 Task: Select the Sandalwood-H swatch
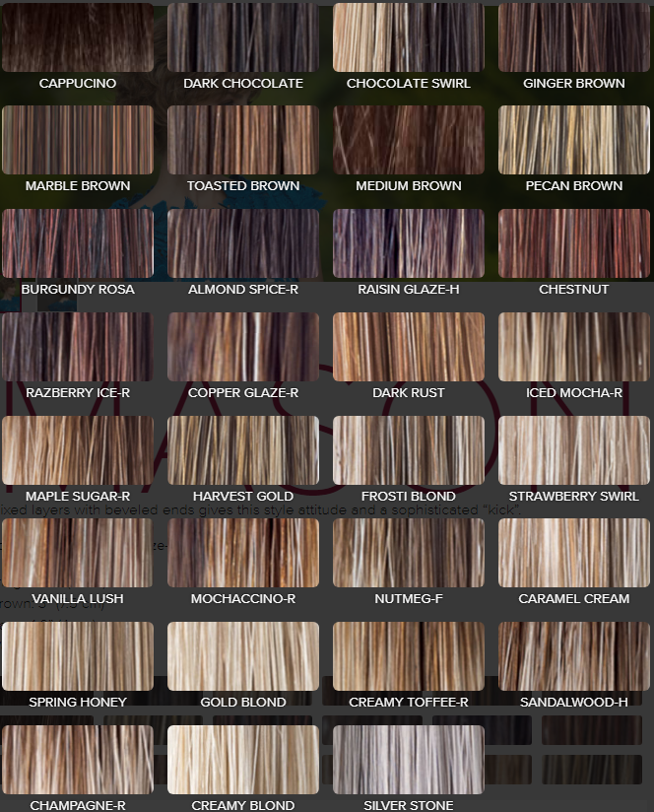point(574,656)
